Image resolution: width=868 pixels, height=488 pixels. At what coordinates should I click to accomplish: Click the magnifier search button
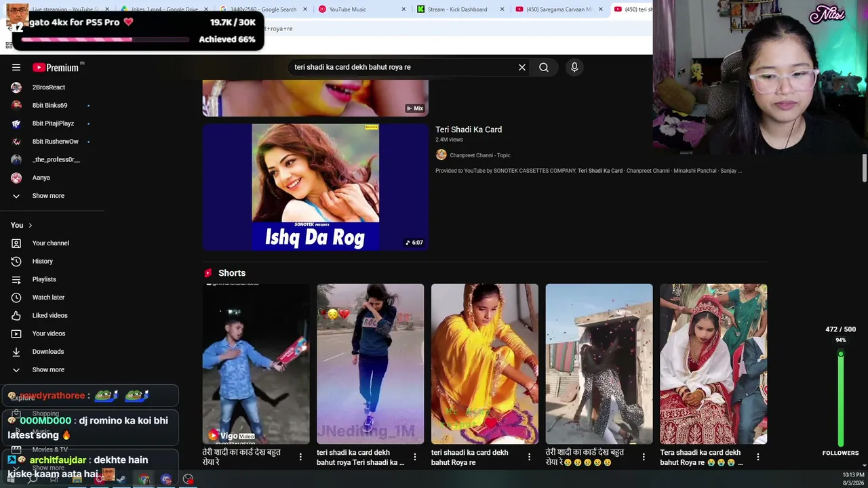click(544, 67)
